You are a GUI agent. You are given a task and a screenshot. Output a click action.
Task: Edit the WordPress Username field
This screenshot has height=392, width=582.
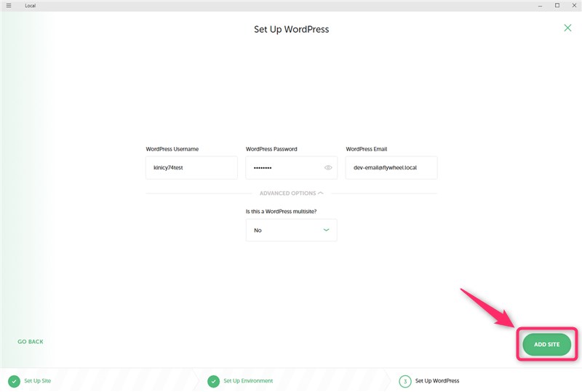point(191,168)
